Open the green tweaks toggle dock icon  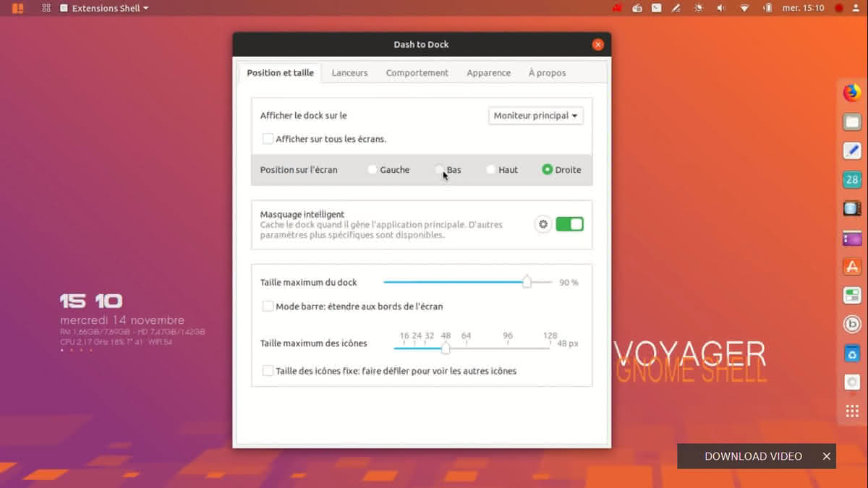point(852,296)
